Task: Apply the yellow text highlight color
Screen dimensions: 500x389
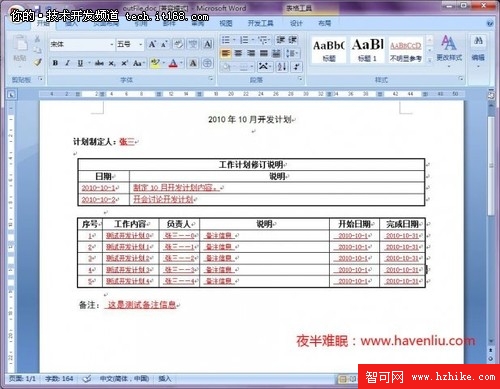Action: click(155, 63)
